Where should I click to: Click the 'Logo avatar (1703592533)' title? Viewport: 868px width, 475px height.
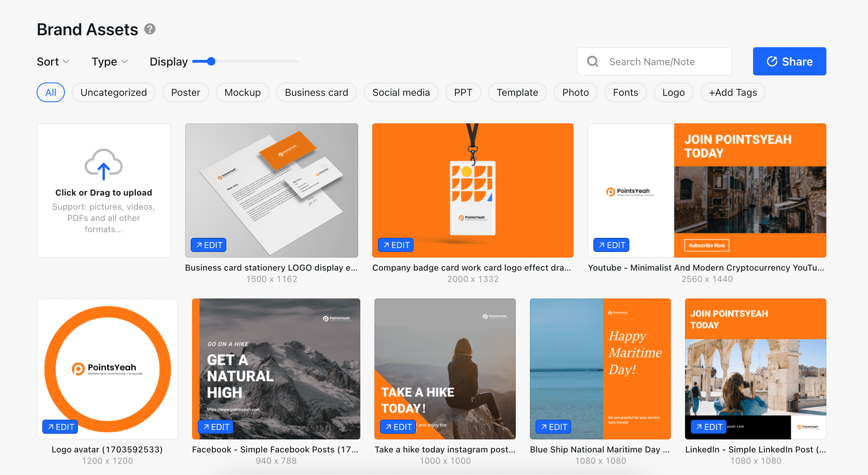(107, 450)
